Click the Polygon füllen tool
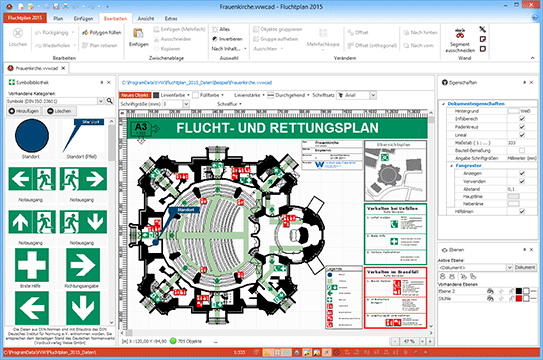The width and height of the screenshot is (543, 360). 101,33
